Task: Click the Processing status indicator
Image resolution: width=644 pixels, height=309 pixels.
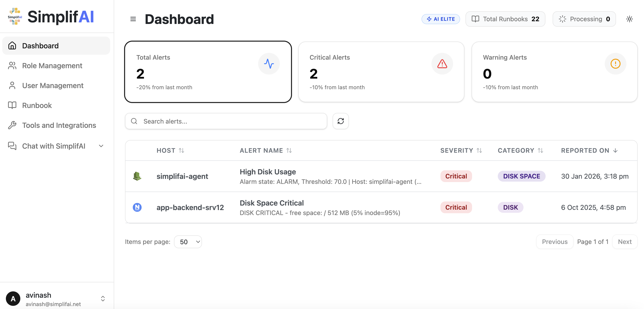Action: (584, 19)
